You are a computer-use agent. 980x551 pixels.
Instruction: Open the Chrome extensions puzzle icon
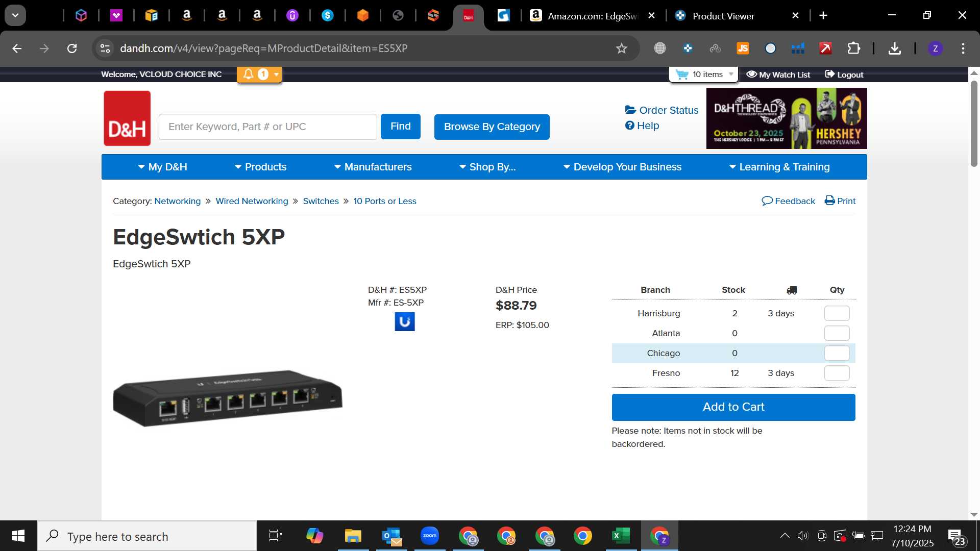click(x=853, y=48)
